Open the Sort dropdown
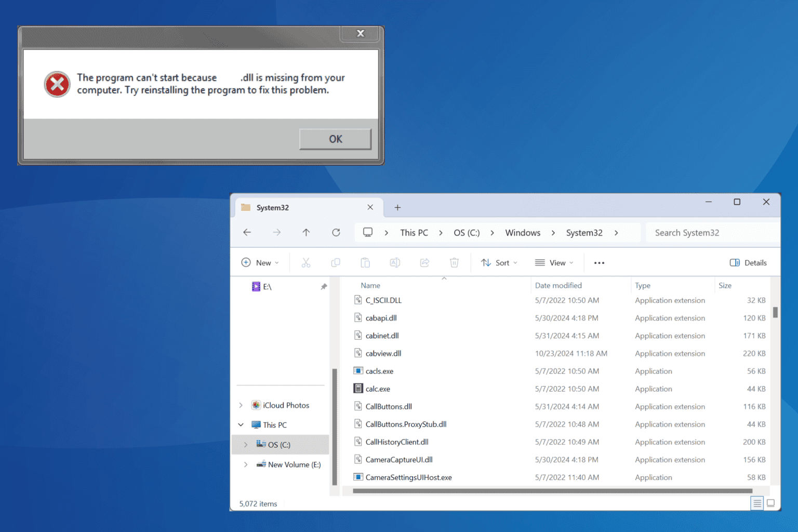This screenshot has height=532, width=798. [x=499, y=263]
